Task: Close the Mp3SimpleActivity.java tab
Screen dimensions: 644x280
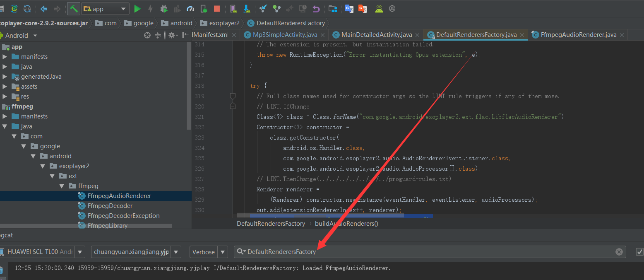Action: click(323, 35)
